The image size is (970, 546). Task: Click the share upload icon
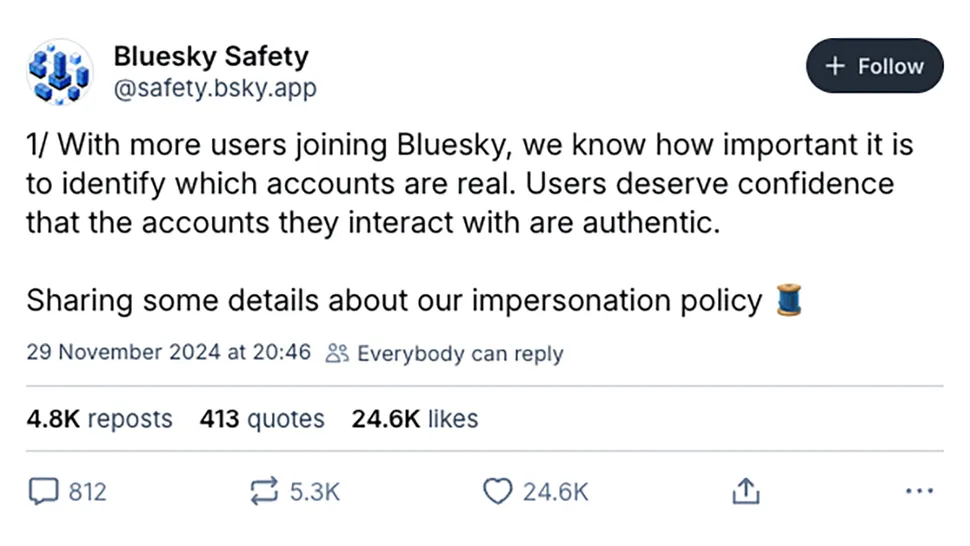click(745, 490)
